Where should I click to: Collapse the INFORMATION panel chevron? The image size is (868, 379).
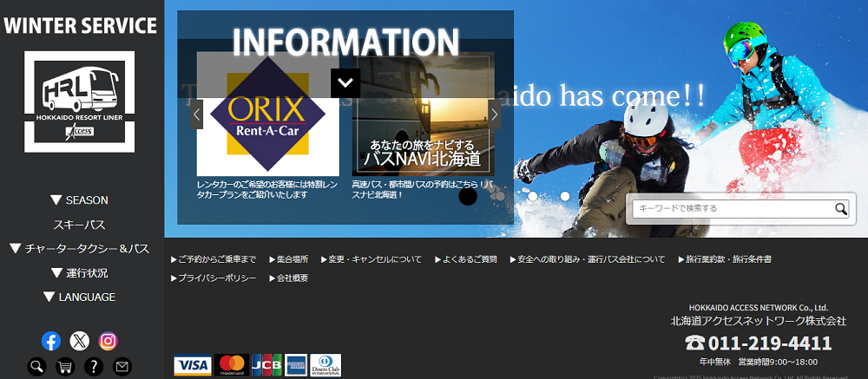pos(345,83)
